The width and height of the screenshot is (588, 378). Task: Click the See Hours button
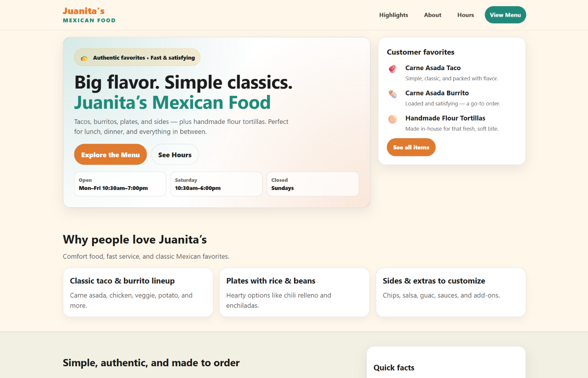(175, 154)
